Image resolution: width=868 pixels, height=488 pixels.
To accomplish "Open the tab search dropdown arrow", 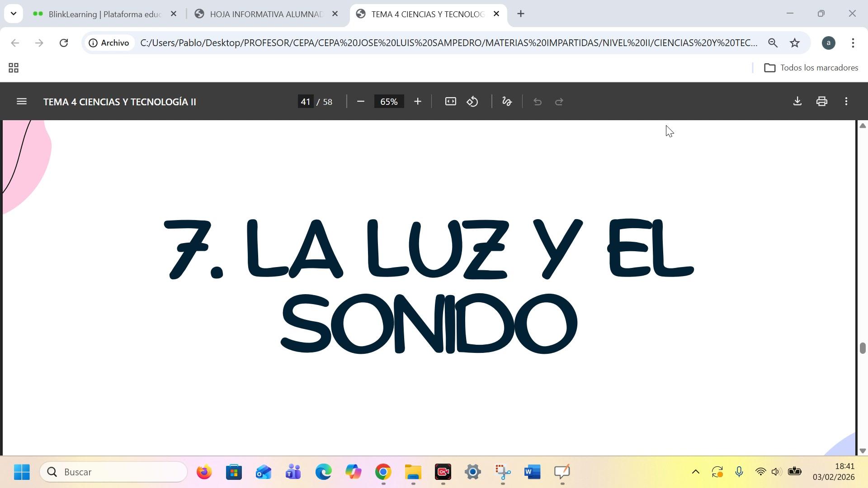I will click(14, 14).
